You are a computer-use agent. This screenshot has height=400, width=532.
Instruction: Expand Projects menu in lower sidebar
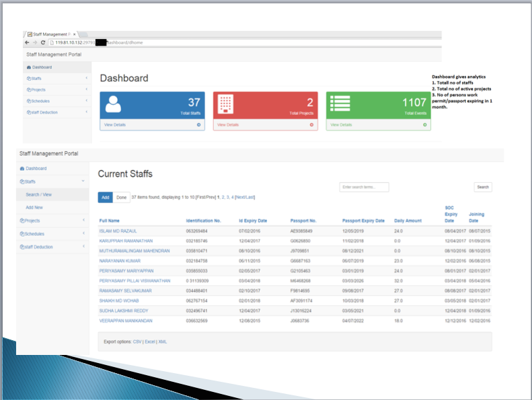click(83, 221)
